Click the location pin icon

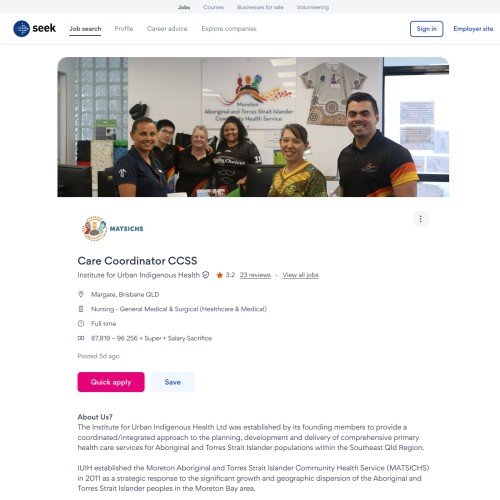[x=81, y=294]
